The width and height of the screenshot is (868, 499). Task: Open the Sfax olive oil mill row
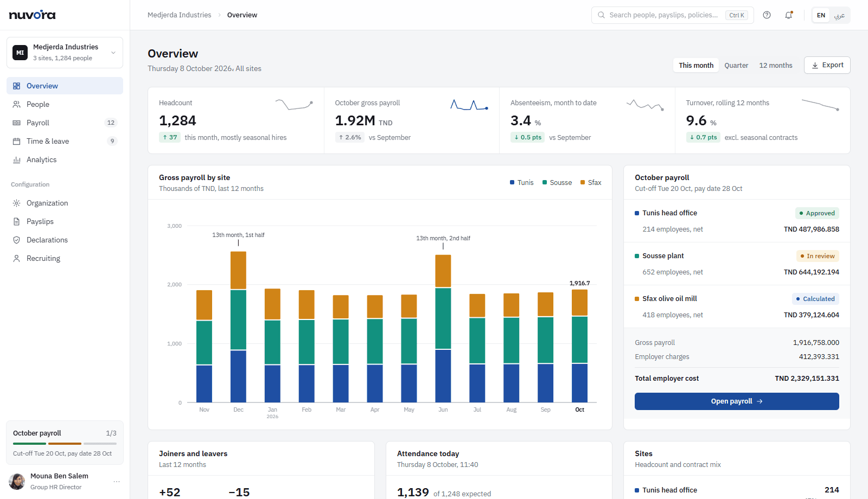pyautogui.click(x=737, y=306)
